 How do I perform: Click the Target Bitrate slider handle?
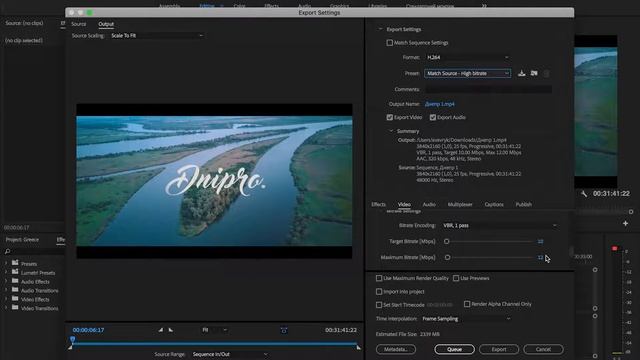[x=447, y=241]
